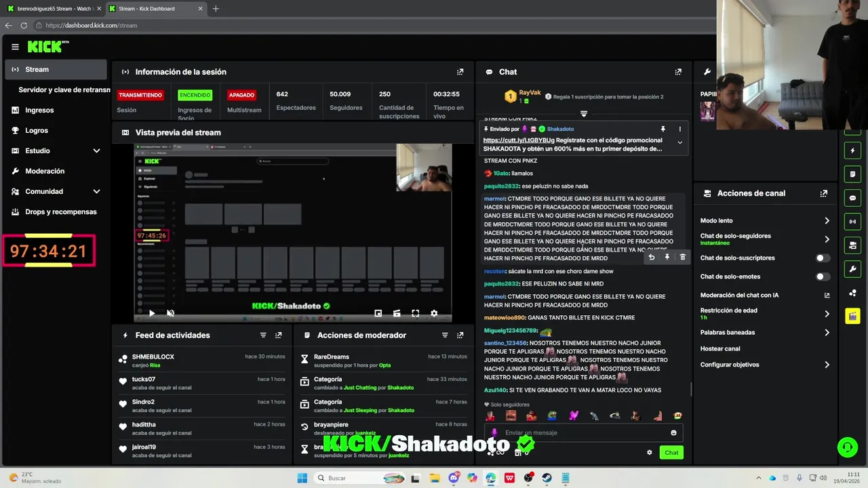This screenshot has height=488, width=868.
Task: Unmute the stream preview audio
Action: pos(170,313)
